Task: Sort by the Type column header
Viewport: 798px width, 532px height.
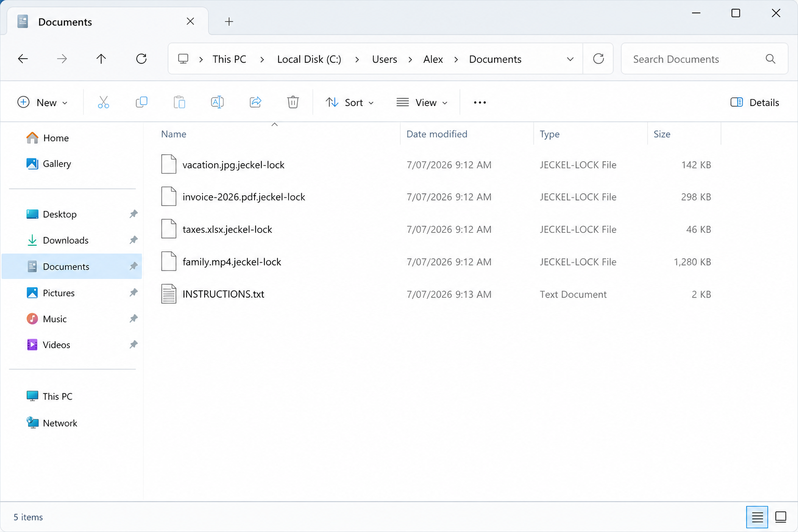Action: [550, 134]
